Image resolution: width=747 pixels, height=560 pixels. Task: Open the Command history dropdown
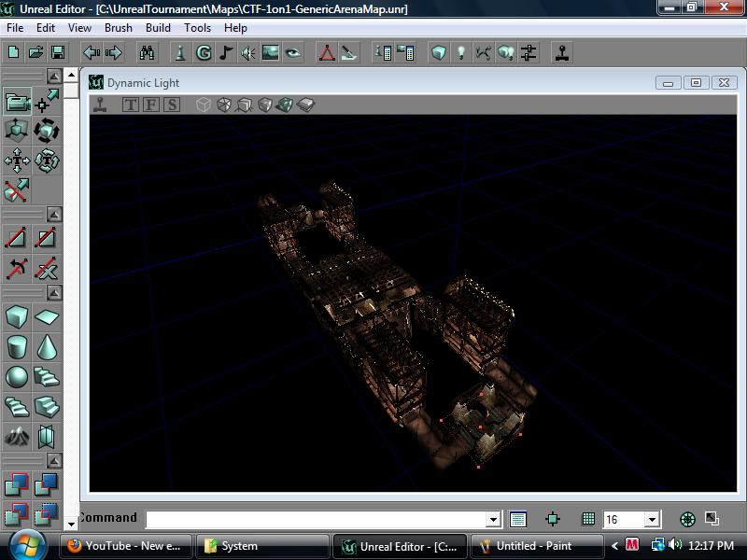pos(492,519)
